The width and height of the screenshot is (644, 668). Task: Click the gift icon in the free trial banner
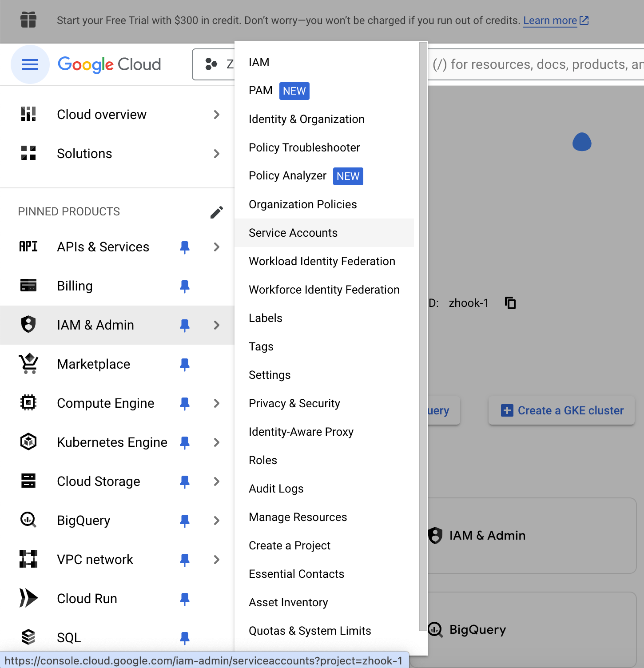point(28,20)
